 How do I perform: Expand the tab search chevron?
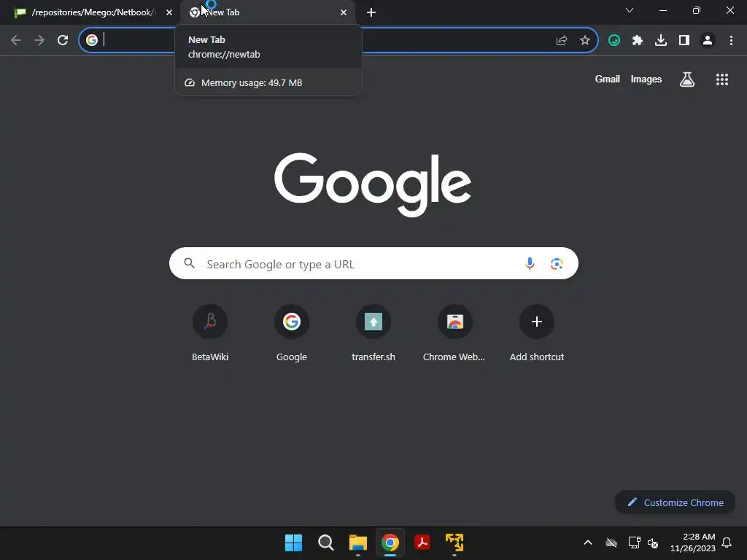tap(630, 10)
